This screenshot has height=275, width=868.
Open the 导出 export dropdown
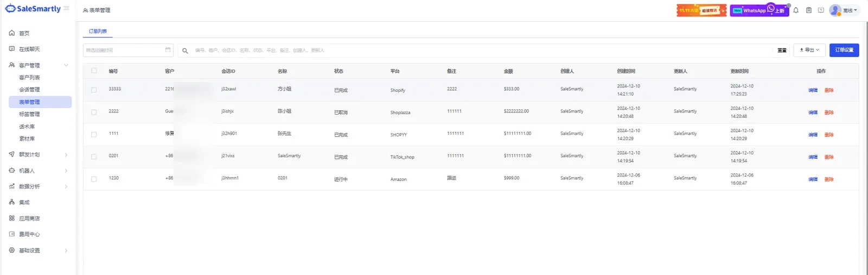coord(809,50)
